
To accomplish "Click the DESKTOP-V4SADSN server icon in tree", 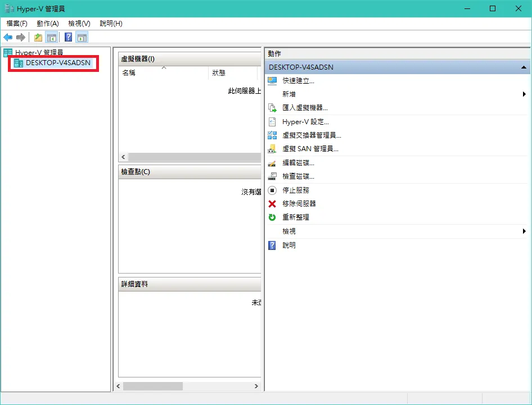I will click(x=19, y=63).
